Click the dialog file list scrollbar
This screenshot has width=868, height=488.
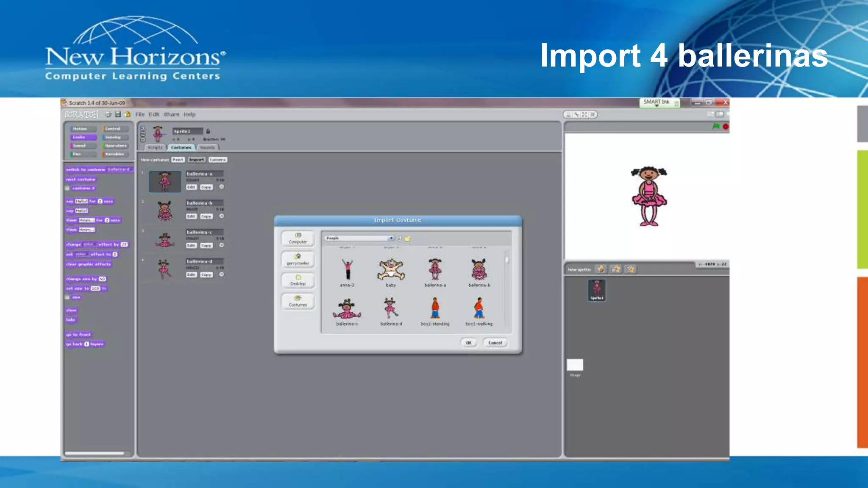[x=506, y=259]
